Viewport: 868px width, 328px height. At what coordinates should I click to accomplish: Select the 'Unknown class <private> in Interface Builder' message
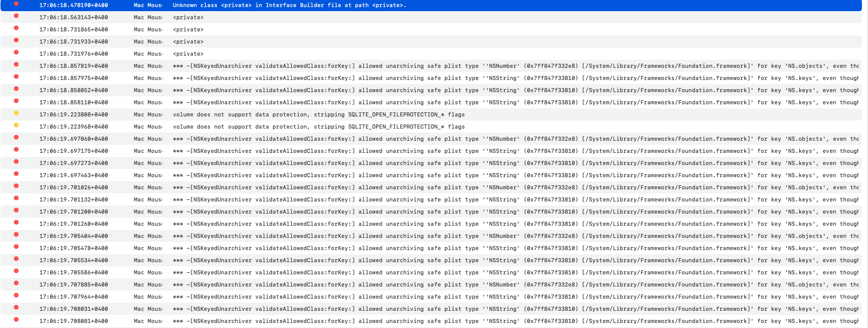coord(289,5)
